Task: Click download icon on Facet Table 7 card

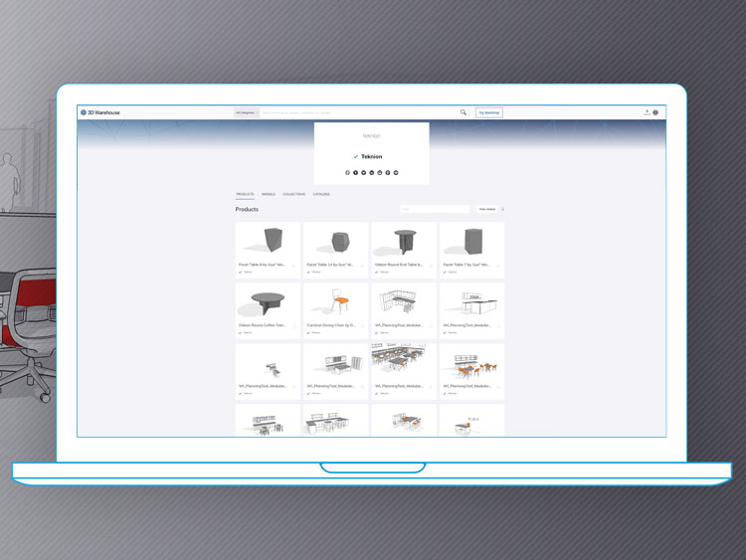Action: click(x=498, y=266)
